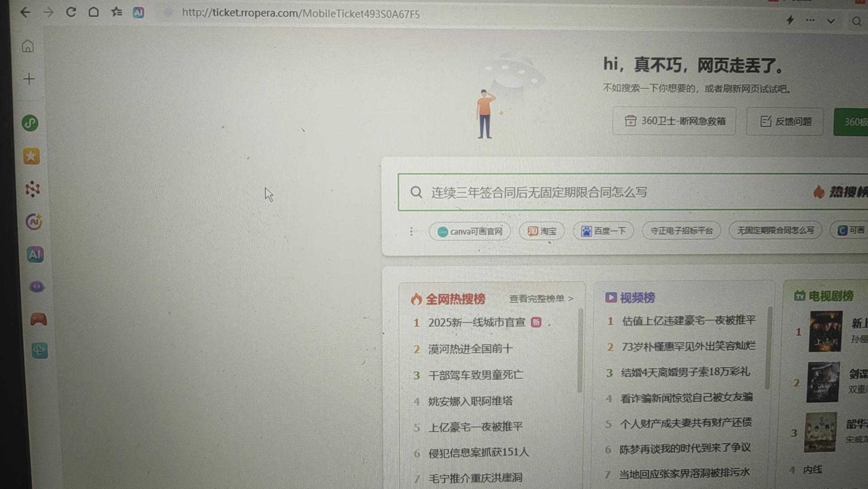The width and height of the screenshot is (868, 489).
Task: Click the magnifier search icon at the top right
Action: tap(856, 21)
